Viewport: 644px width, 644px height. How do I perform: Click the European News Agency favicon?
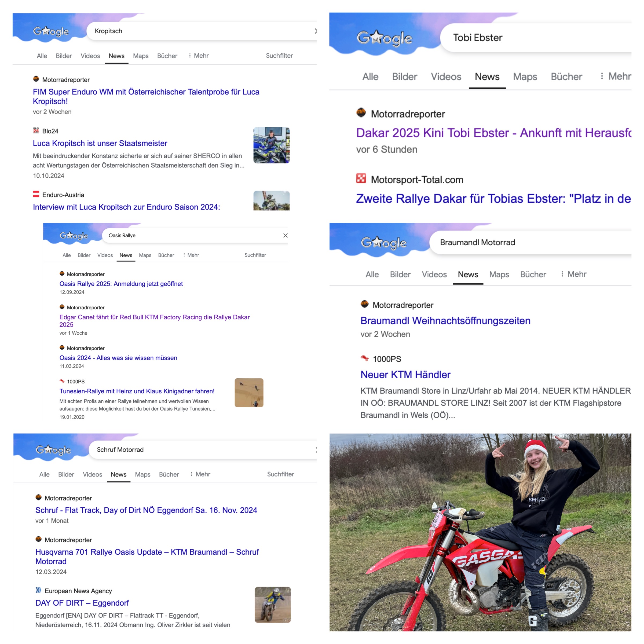pyautogui.click(x=39, y=590)
